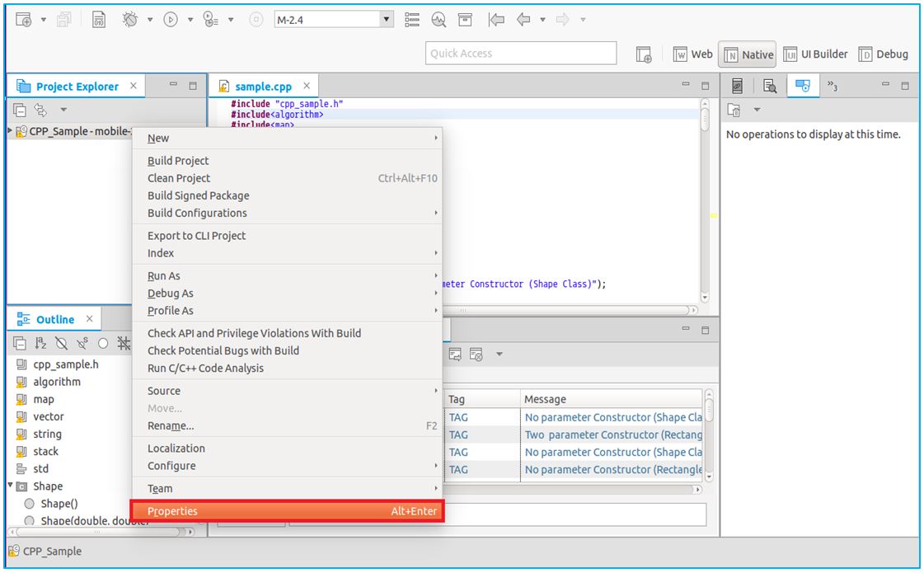Collapse the Shape class in Outline
This screenshot has width=924, height=573.
pos(10,486)
